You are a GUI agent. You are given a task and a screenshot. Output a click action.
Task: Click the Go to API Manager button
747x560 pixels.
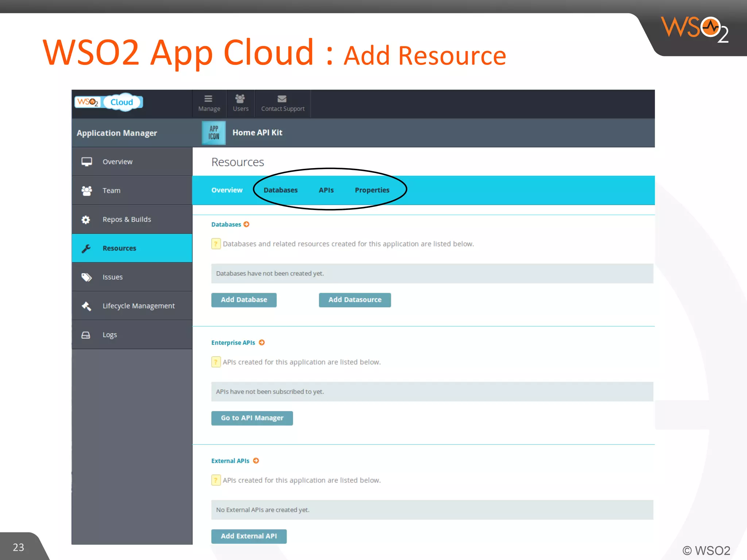point(252,418)
